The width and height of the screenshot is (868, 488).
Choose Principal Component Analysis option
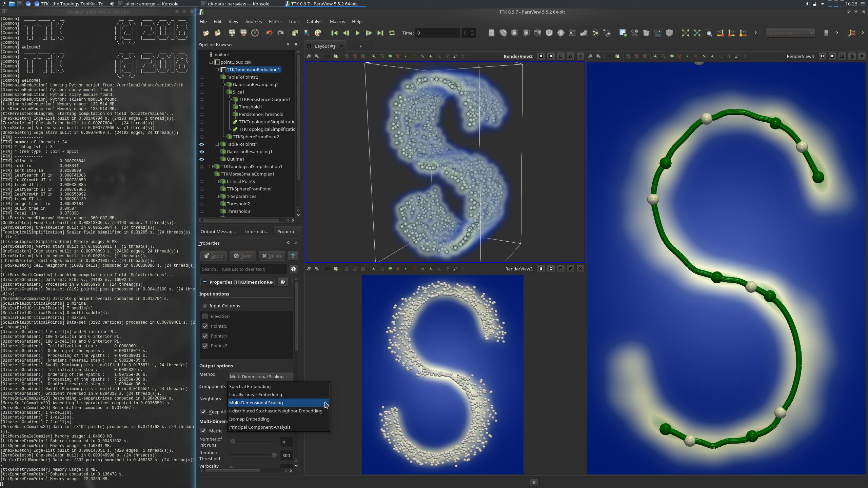click(260, 427)
